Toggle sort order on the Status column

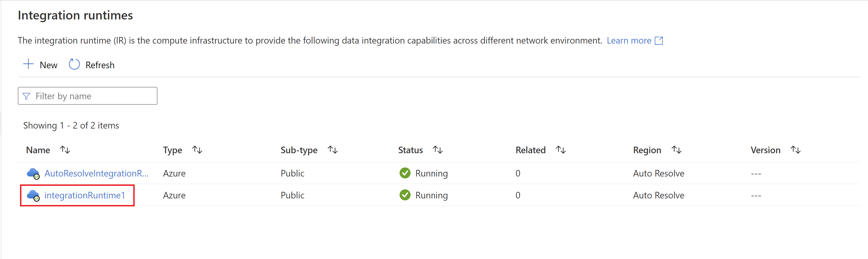pos(437,150)
